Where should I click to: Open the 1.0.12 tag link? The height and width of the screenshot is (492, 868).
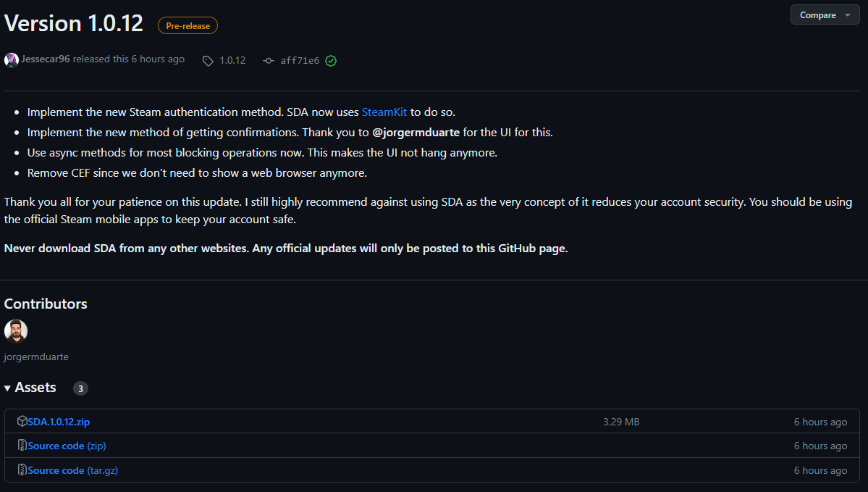tap(232, 60)
